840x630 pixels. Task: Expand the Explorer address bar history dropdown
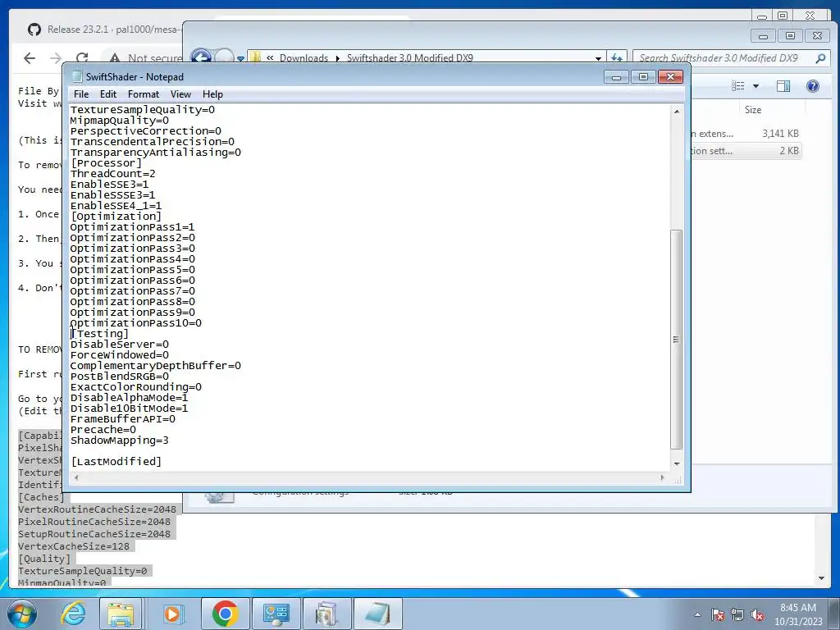pos(598,58)
